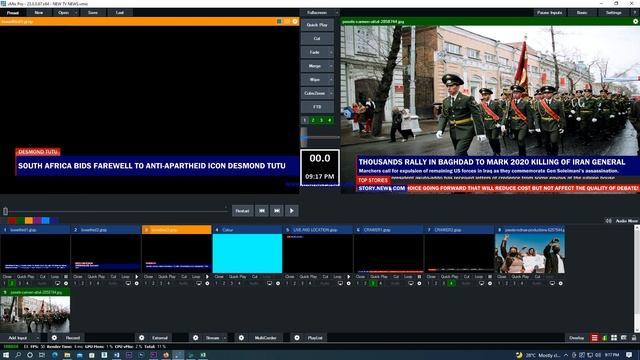Expand the Fade transition dropdown arrow
The width and height of the screenshot is (640, 360).
point(331,52)
